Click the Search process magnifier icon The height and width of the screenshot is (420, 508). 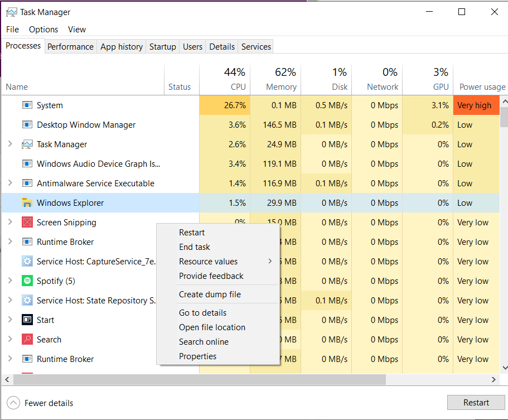click(x=27, y=340)
